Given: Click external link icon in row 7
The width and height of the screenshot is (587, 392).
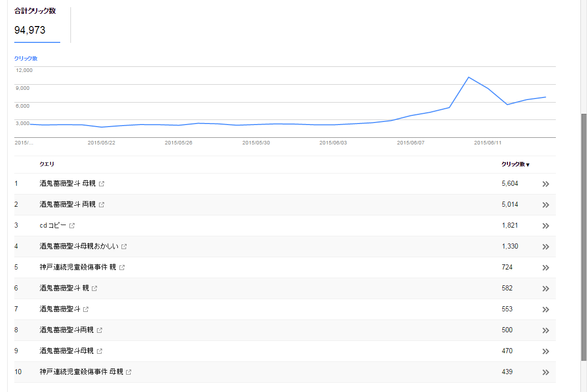Looking at the screenshot, I should pos(86,309).
